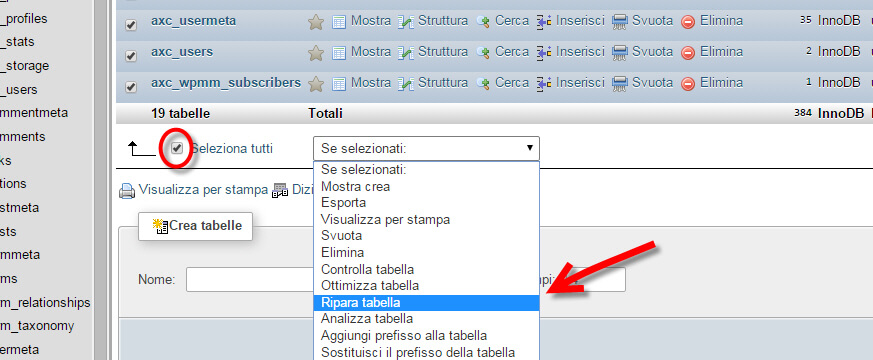Click Mostra link for axc_usermeta
This screenshot has width=873, height=360.
point(371,21)
